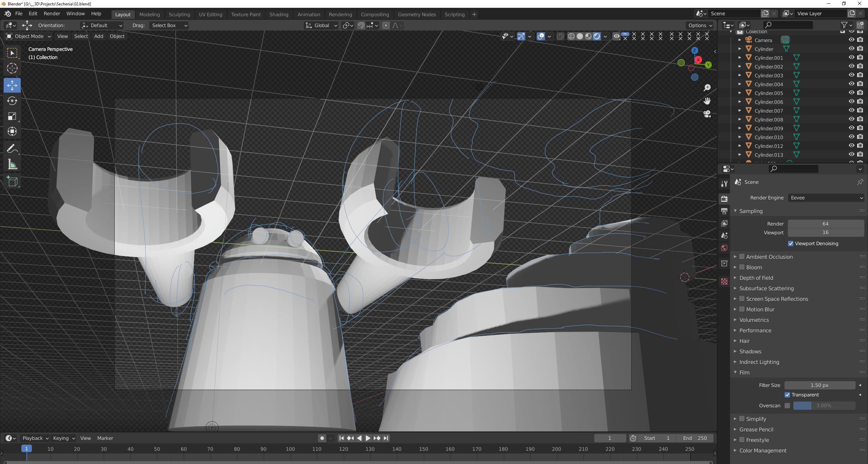This screenshot has width=868, height=464.
Task: Switch to rendered viewport shading
Action: click(597, 36)
